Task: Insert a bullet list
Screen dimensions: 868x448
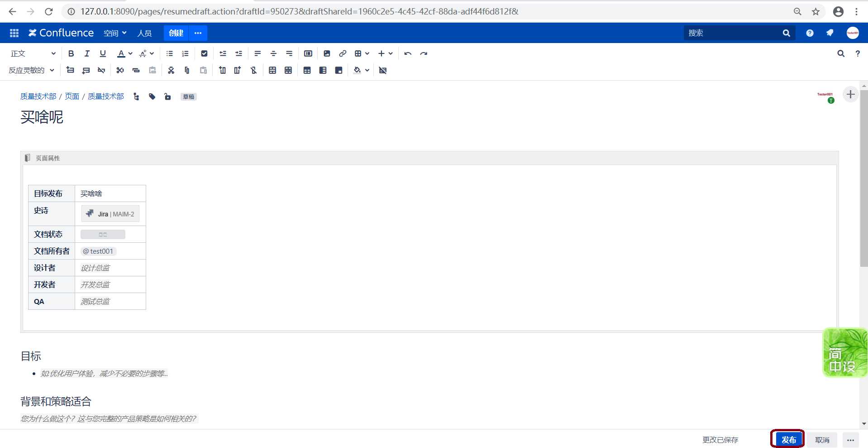Action: (x=170, y=53)
